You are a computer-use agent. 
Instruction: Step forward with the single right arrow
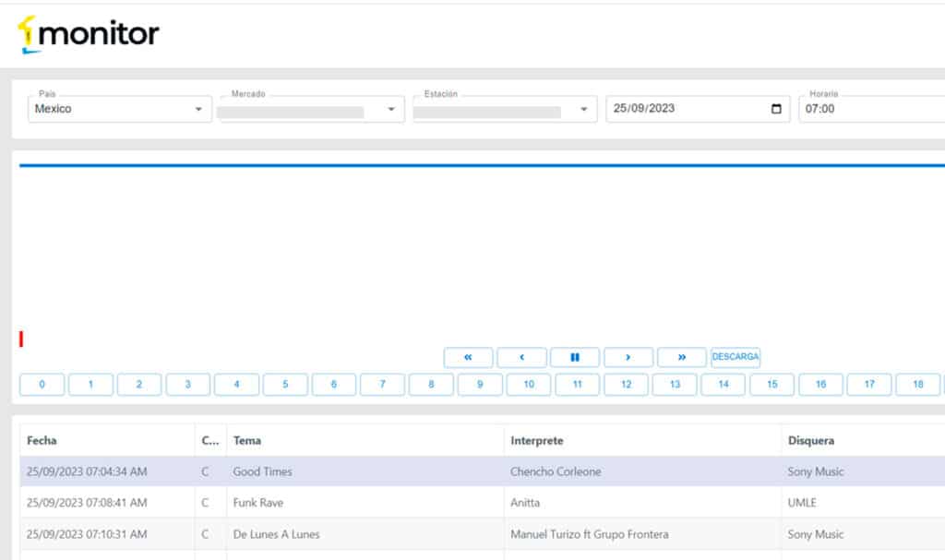(628, 357)
